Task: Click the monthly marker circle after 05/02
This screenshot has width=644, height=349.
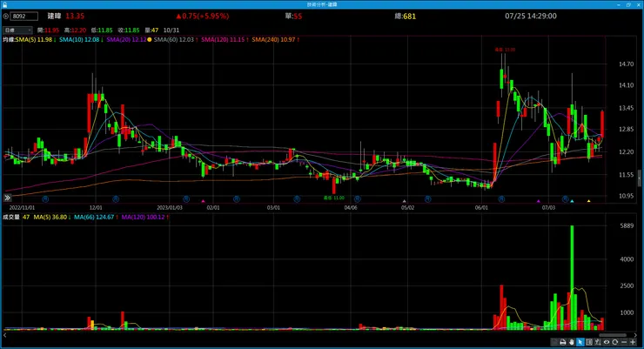Action: [x=427, y=198]
